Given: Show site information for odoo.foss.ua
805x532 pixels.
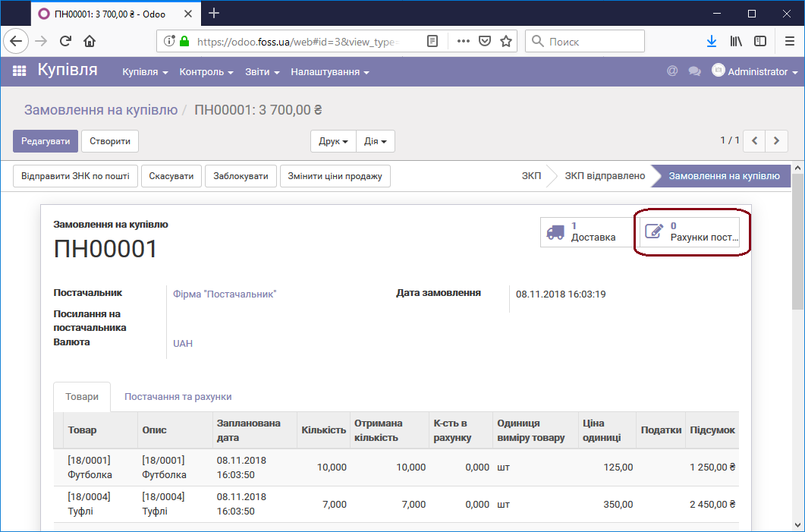Looking at the screenshot, I should 168,41.
